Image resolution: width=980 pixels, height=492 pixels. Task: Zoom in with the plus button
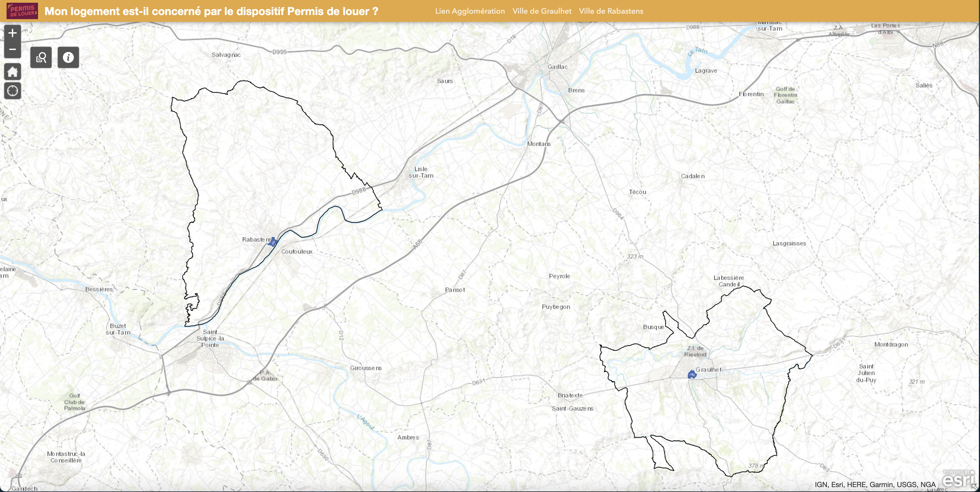pos(12,33)
